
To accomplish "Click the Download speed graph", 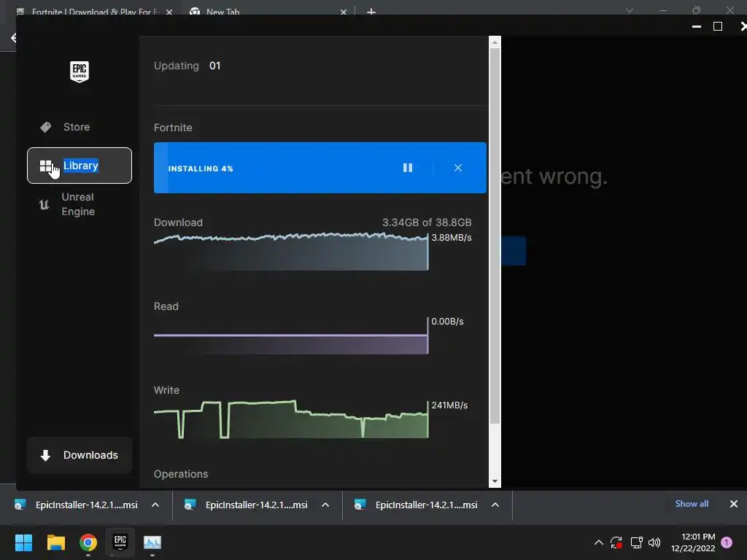I will click(x=290, y=252).
